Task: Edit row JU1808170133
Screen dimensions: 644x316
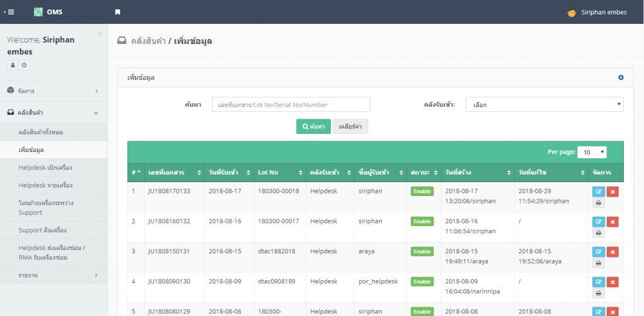Action: [599, 192]
